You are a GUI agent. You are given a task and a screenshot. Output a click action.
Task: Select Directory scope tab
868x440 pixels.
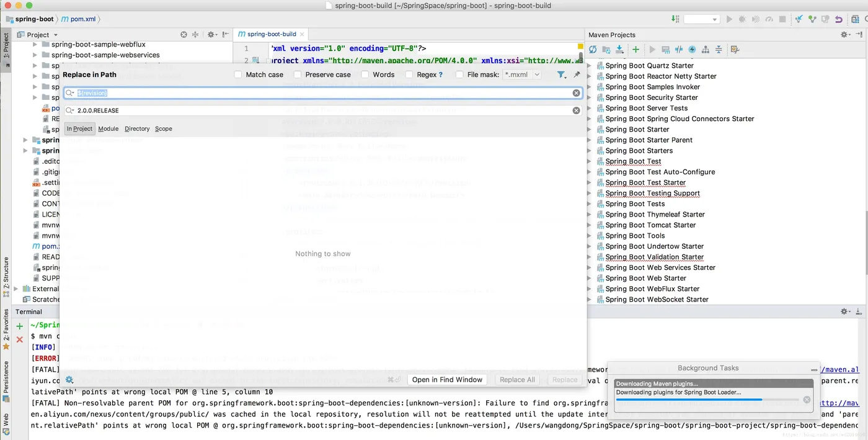[137, 128]
